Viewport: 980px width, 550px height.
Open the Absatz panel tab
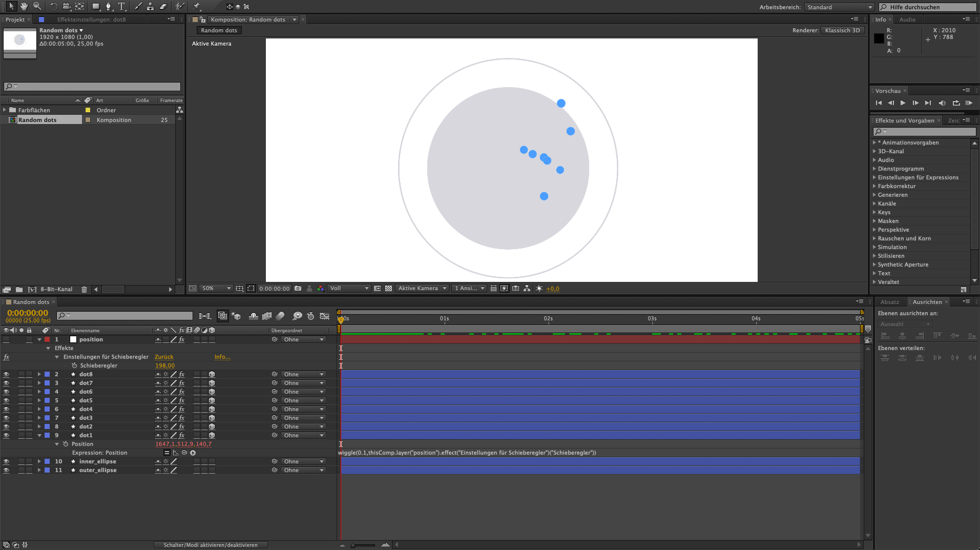click(x=889, y=302)
